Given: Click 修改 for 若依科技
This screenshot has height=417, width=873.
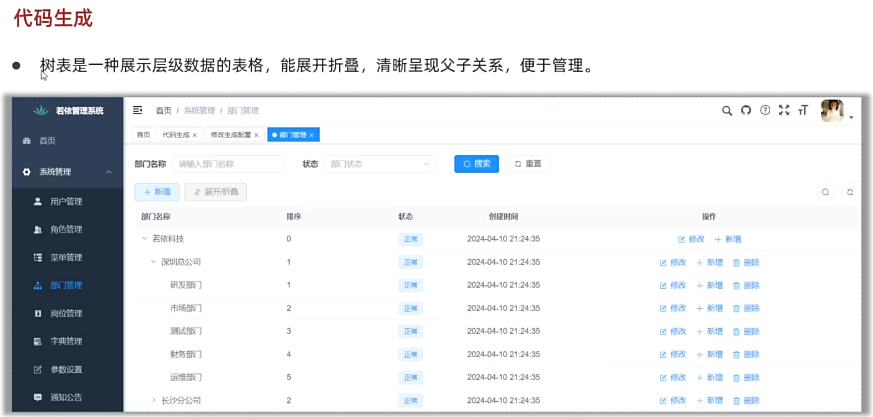Looking at the screenshot, I should (691, 239).
